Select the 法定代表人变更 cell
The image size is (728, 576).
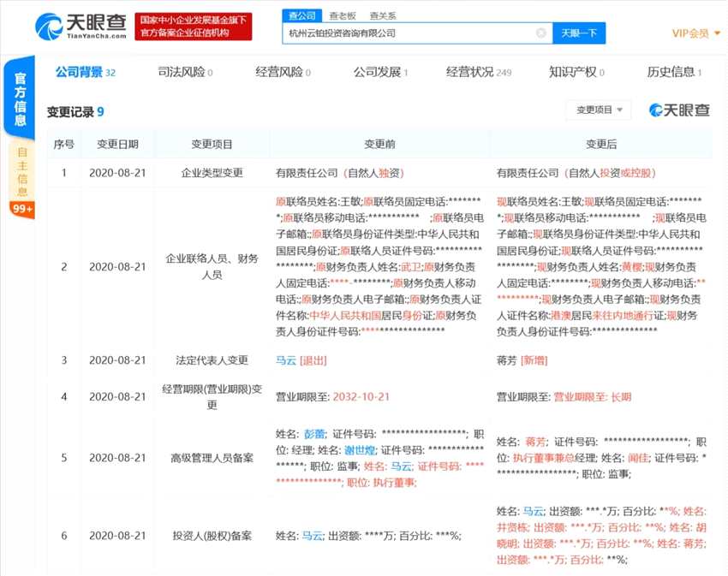212,360
